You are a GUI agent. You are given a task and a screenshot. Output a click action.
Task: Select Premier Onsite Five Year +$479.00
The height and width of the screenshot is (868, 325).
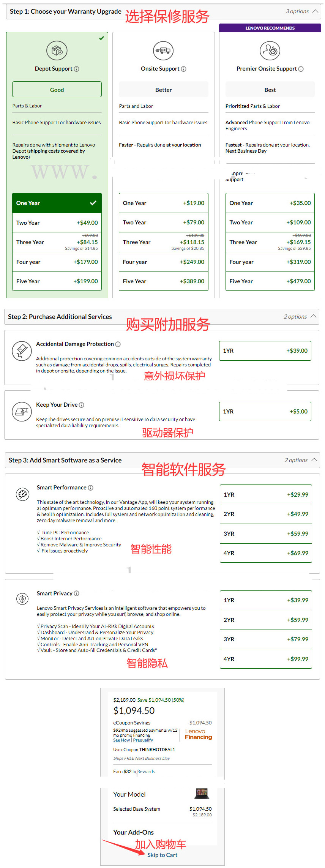(x=270, y=281)
